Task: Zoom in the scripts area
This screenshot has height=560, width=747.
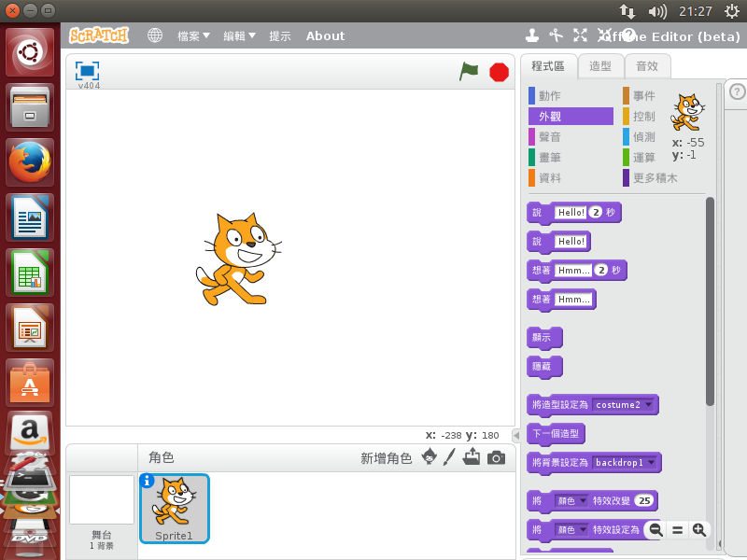Action: pos(698,529)
